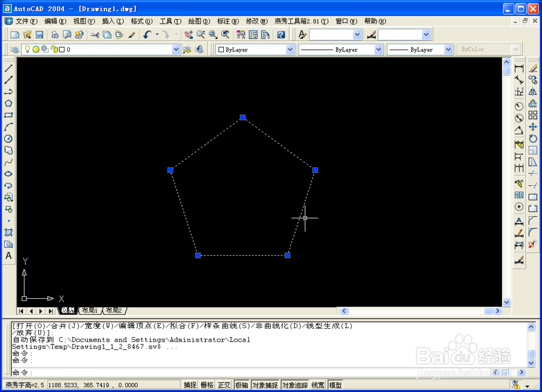
Task: Toggle 对象捕捉 object snap in status bar
Action: [265, 385]
